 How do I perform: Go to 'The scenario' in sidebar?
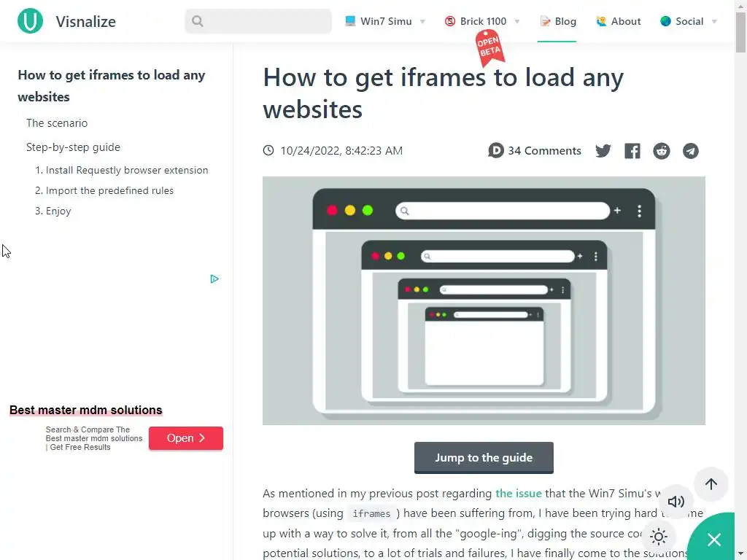point(57,123)
